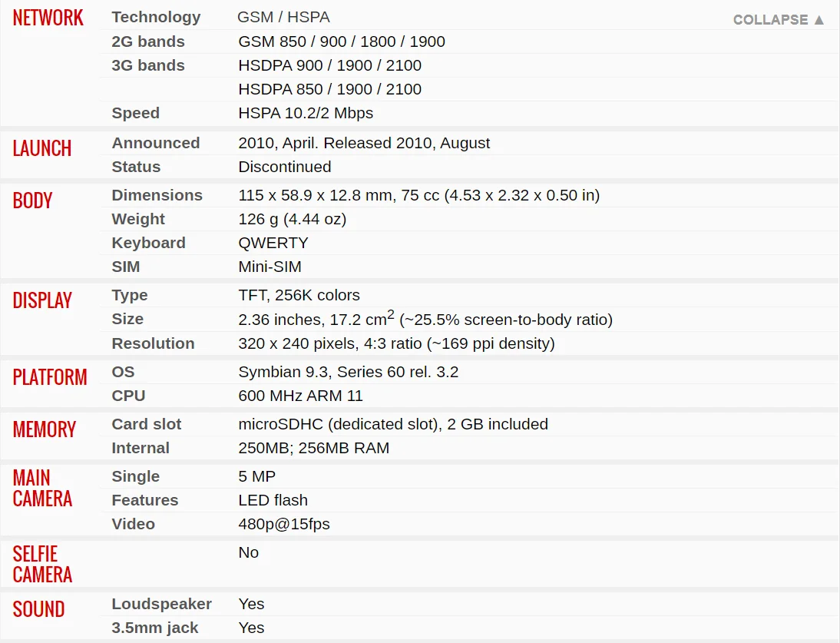This screenshot has width=840, height=643.
Task: Click the Card slot label
Action: pyautogui.click(x=146, y=424)
